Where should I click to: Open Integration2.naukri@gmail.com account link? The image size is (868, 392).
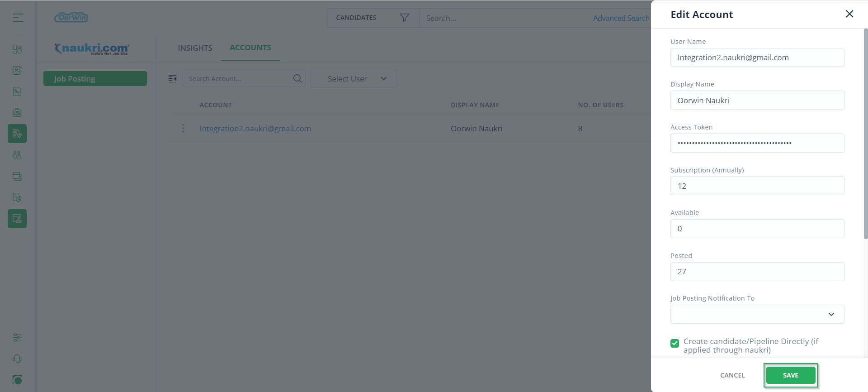[x=255, y=129]
